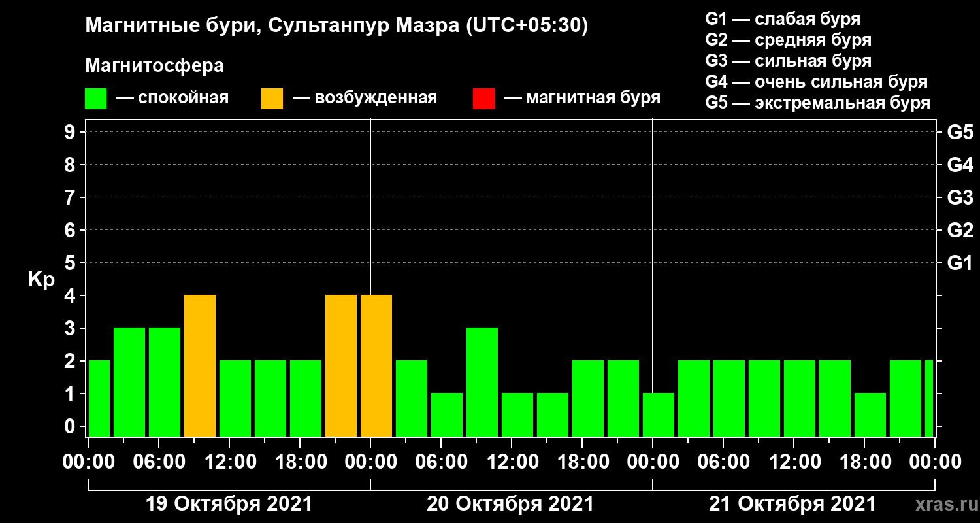
Task: Click the '— возбужденная' legend label
Action: pyautogui.click(x=365, y=99)
